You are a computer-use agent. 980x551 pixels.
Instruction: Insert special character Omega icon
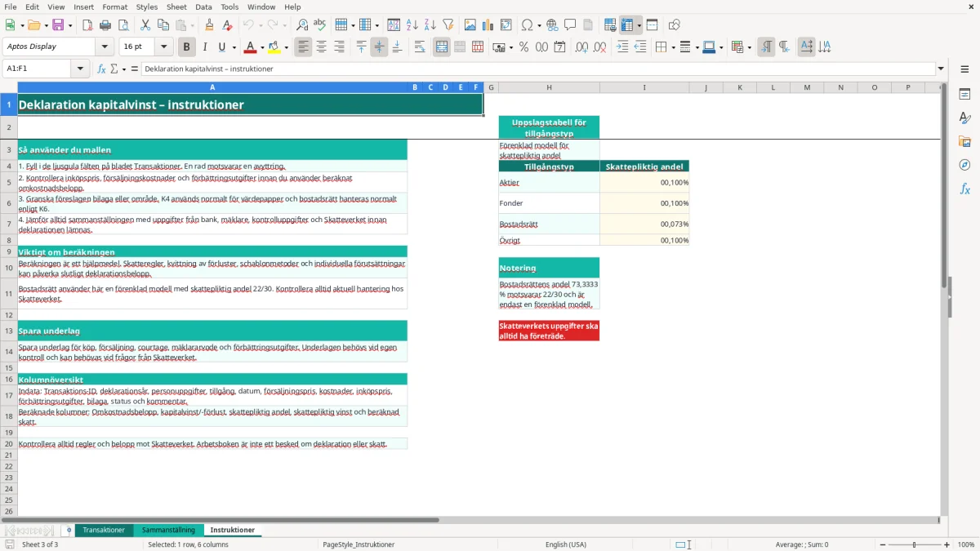coord(526,25)
